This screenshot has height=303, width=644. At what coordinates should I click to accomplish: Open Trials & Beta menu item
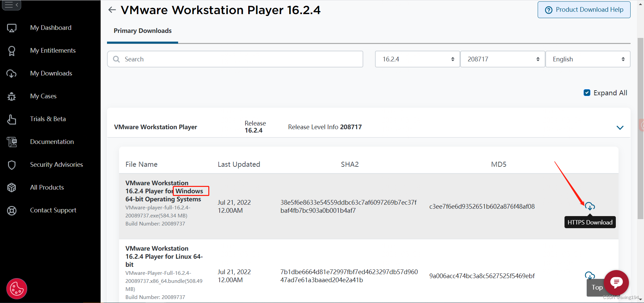coord(48,119)
